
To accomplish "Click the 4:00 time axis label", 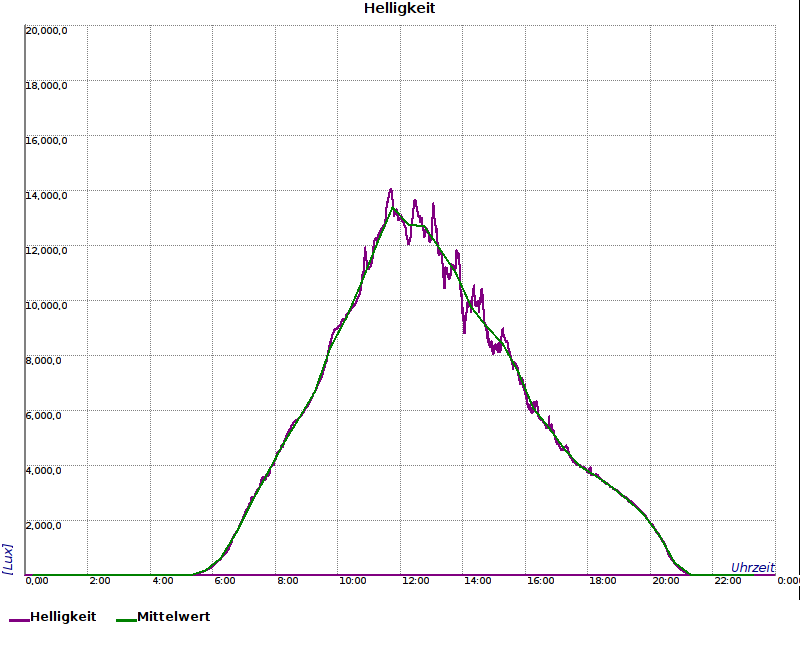I will 162,581.
